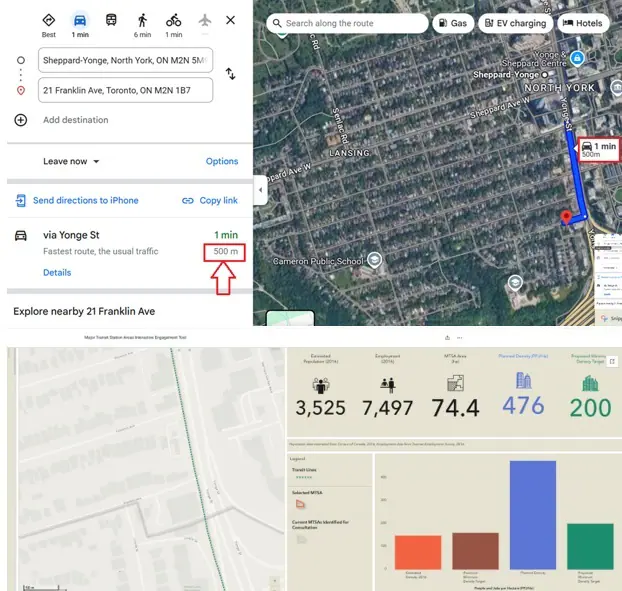Select the Cycling travel mode
This screenshot has height=591, width=622.
(174, 21)
